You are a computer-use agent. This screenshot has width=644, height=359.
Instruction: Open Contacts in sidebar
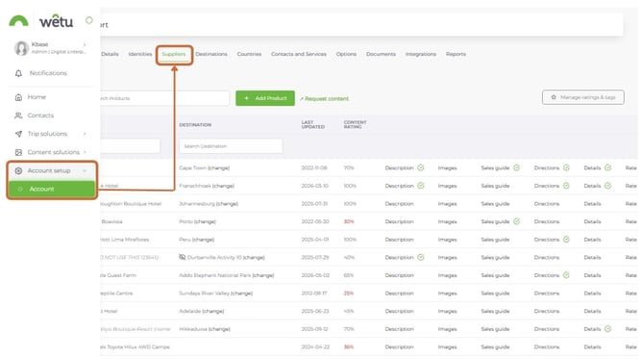[x=40, y=115]
